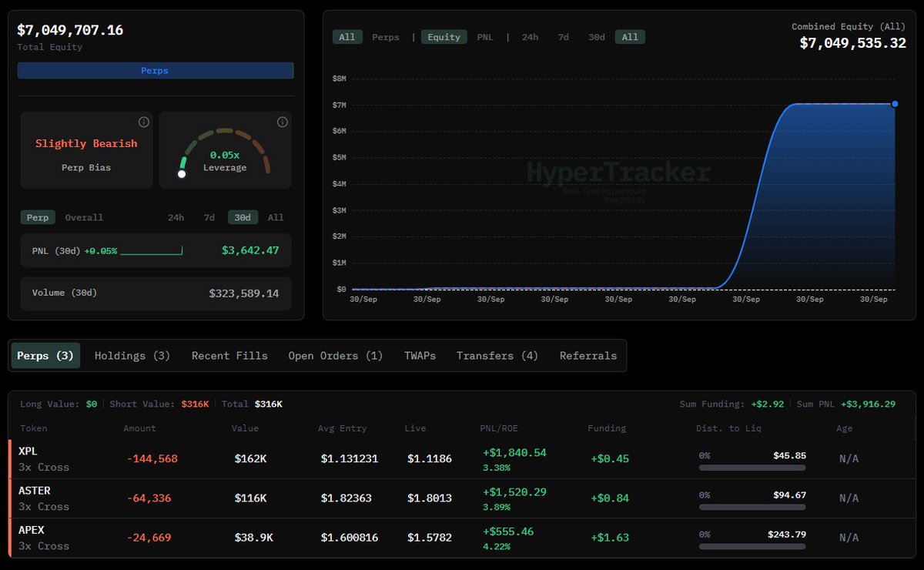Viewport: 924px width, 570px height.
Task: Click APEX amount -24,669
Action: (x=149, y=538)
